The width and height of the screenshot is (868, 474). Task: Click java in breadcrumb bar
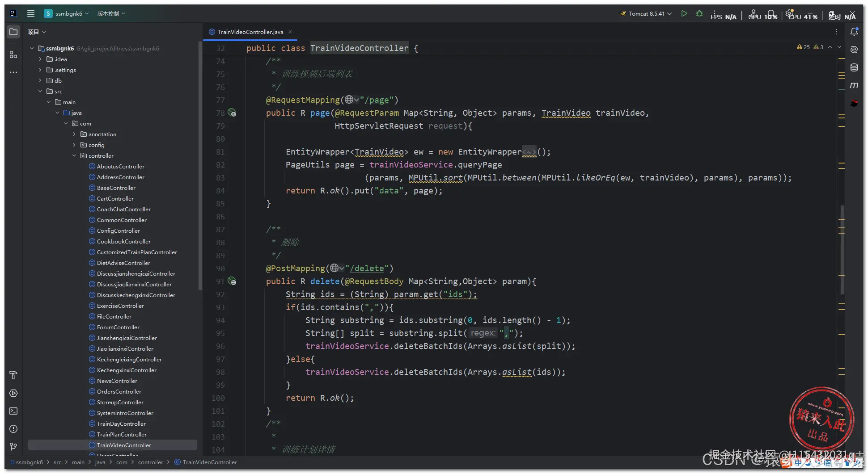[100, 462]
